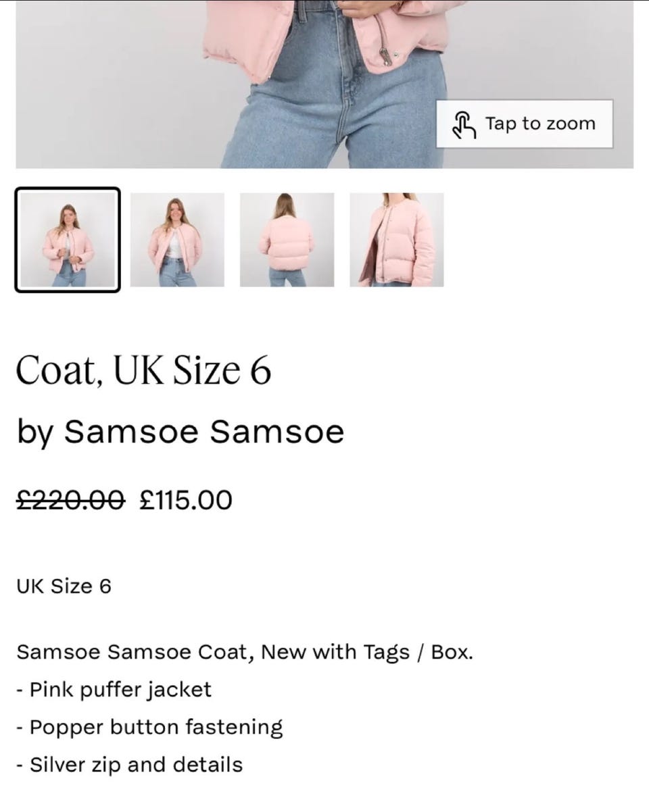Image resolution: width=649 pixels, height=812 pixels.
Task: Click the word Coat in the product title
Action: pos(59,370)
